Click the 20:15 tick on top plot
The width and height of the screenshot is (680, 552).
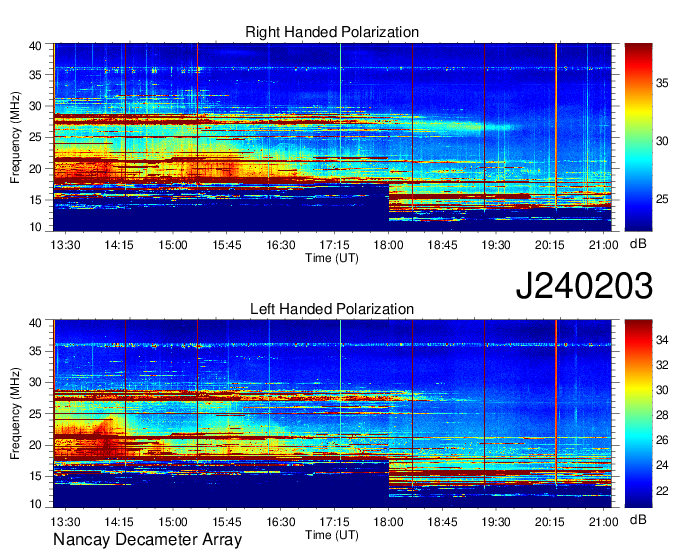(549, 245)
